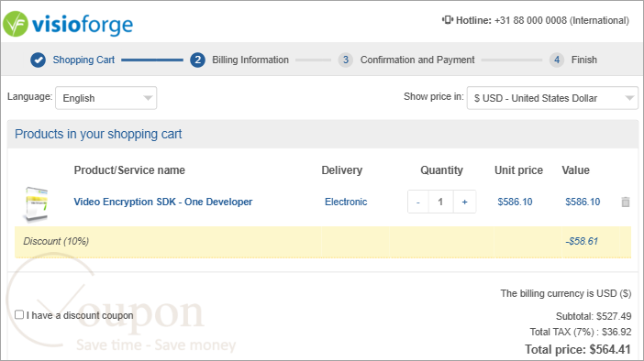Click the 'Quantity' column header
The width and height of the screenshot is (644, 361).
(x=441, y=170)
